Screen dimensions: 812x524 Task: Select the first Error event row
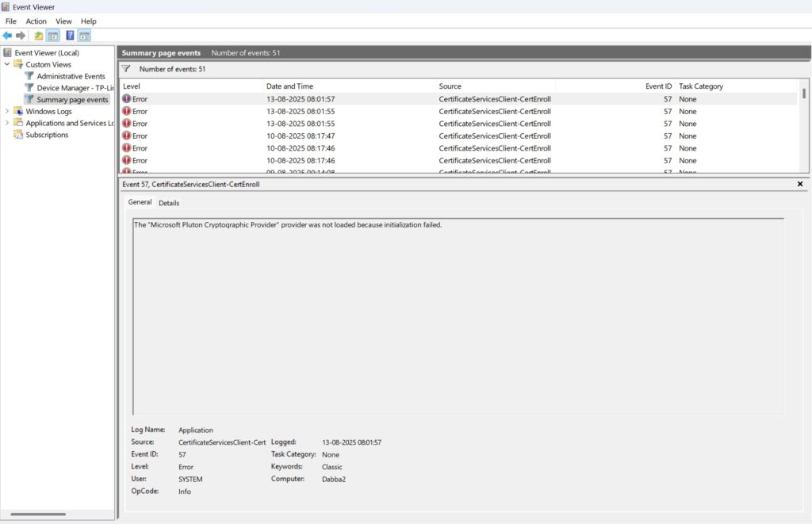[238, 98]
